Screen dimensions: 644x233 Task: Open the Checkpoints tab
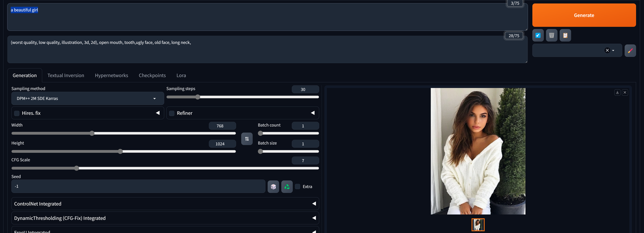[x=152, y=75]
